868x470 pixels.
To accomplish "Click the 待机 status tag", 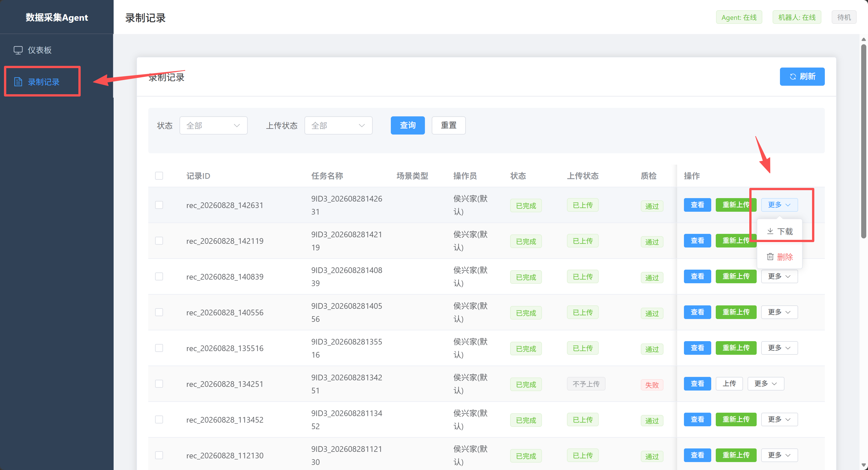I will point(844,18).
